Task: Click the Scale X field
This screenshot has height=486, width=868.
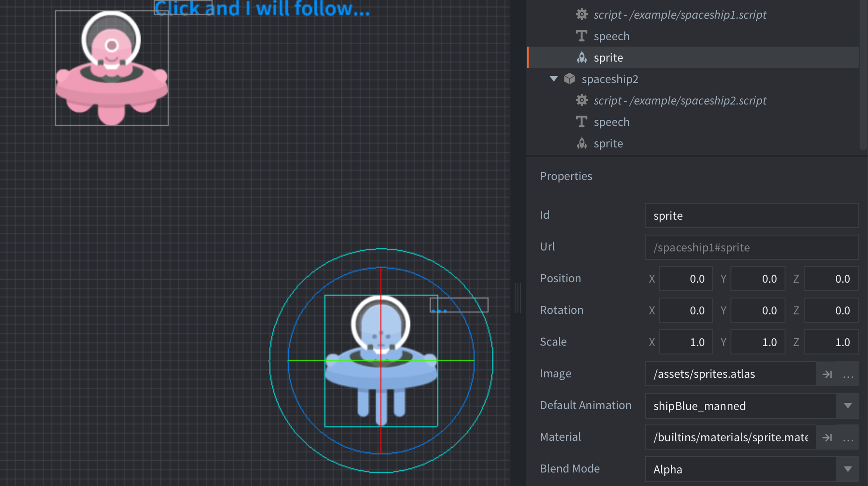Action: (686, 342)
